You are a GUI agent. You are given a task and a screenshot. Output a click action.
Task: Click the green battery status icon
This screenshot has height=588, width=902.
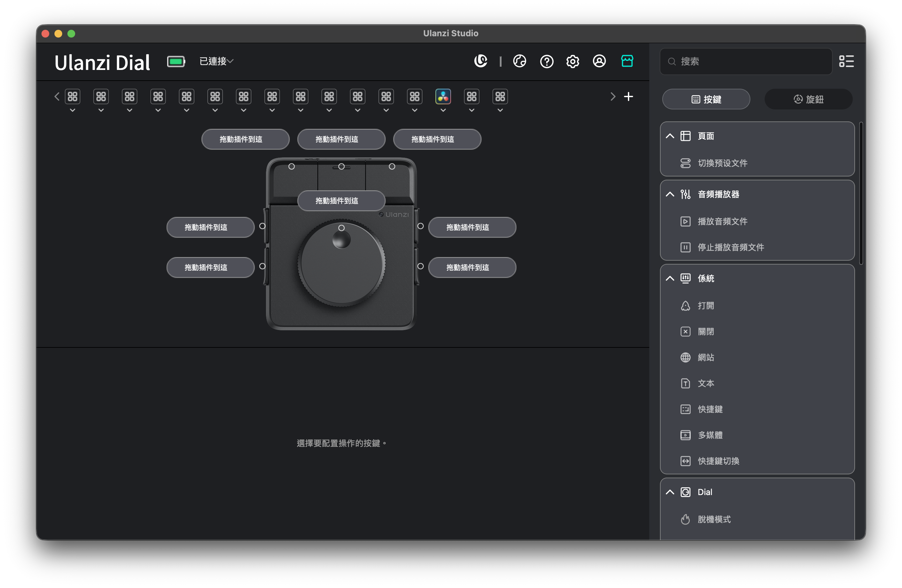(x=176, y=62)
